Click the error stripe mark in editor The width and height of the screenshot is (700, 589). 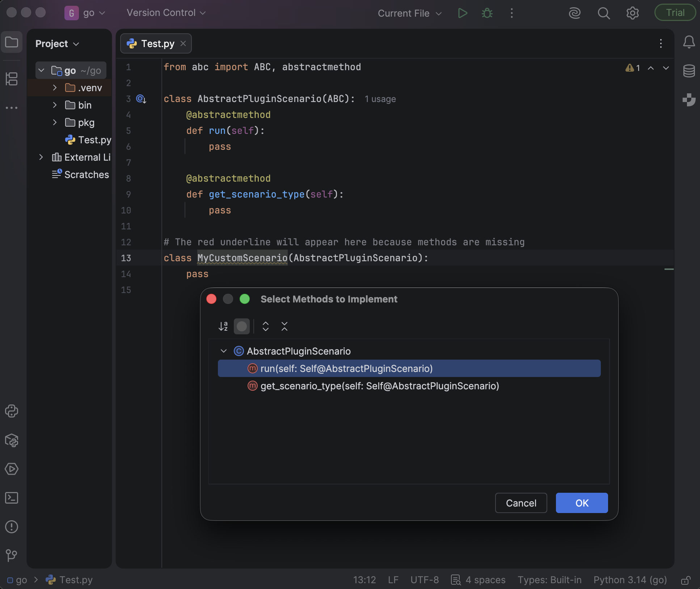coord(669,269)
